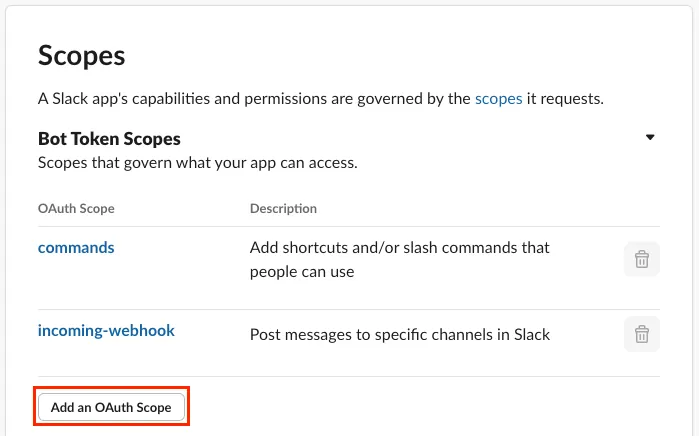Click the 'A Slack app's capabilities' sentence
The height and width of the screenshot is (436, 699).
tap(140, 99)
